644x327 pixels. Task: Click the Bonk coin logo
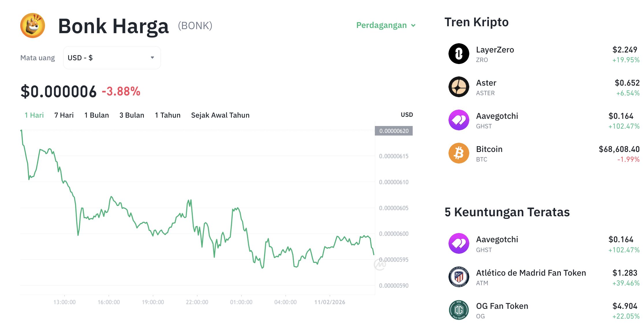(33, 25)
